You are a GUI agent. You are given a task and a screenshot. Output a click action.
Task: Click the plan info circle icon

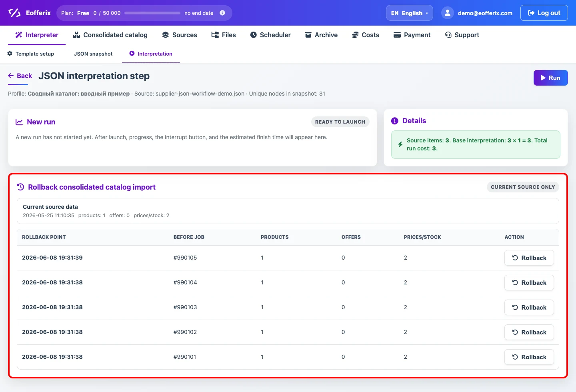point(222,13)
